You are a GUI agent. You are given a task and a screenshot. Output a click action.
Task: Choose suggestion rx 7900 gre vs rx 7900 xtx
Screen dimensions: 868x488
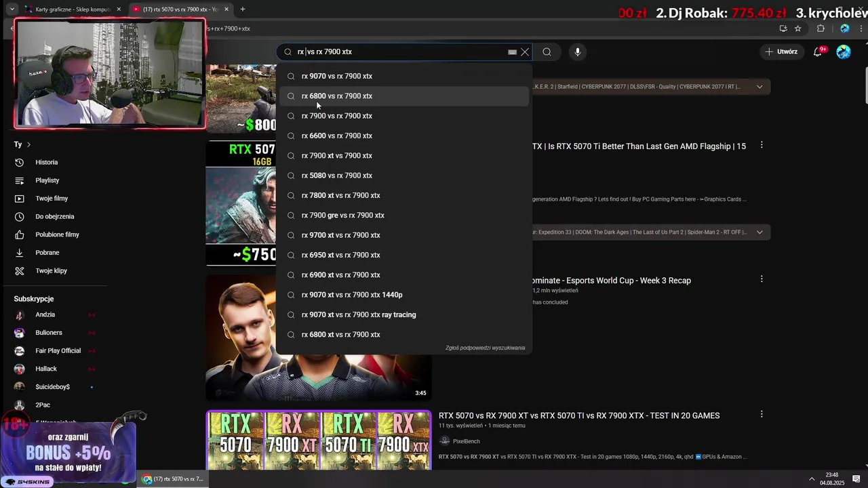click(x=403, y=215)
